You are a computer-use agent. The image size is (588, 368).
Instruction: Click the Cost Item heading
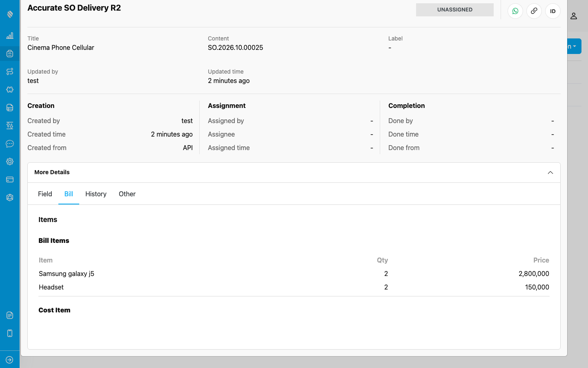pos(54,310)
